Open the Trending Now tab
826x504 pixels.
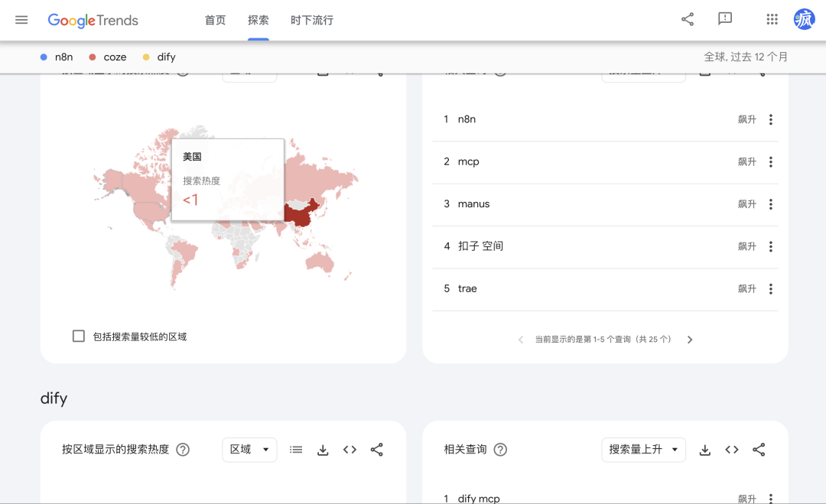click(x=312, y=20)
